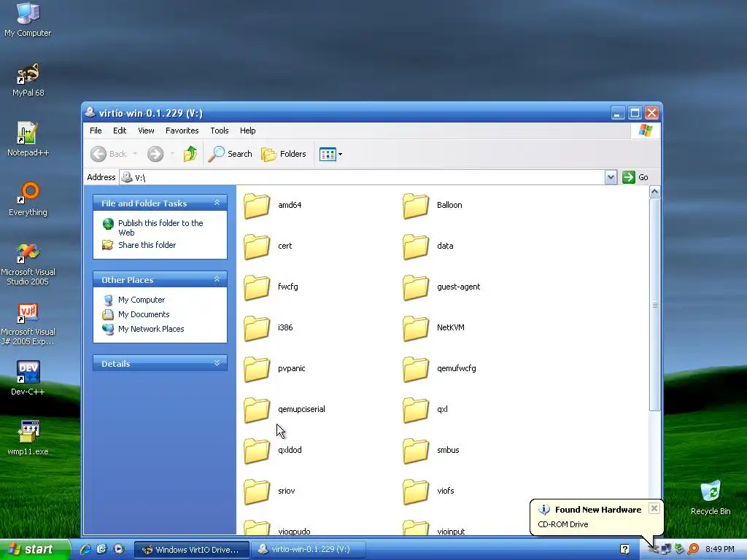Click the Start button

(x=35, y=549)
